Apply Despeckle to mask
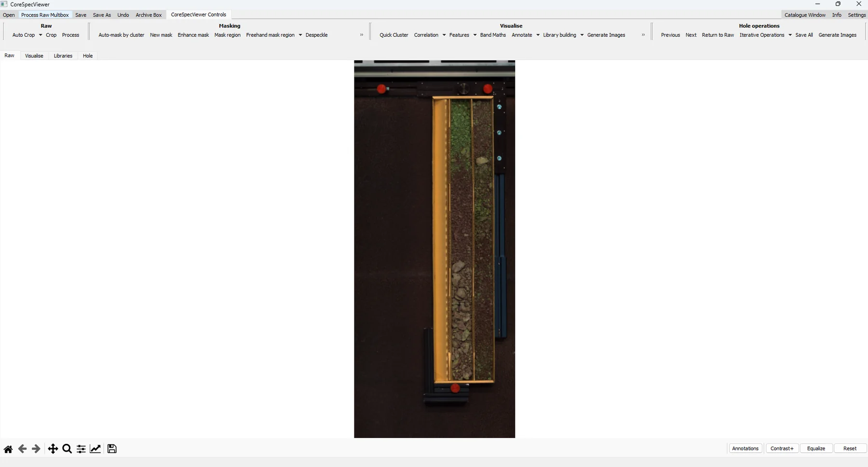The height and width of the screenshot is (467, 868). pos(317,35)
